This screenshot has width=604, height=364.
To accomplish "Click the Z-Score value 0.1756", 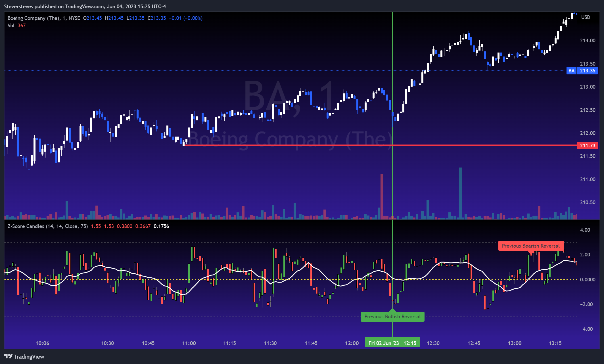I will point(161,226).
